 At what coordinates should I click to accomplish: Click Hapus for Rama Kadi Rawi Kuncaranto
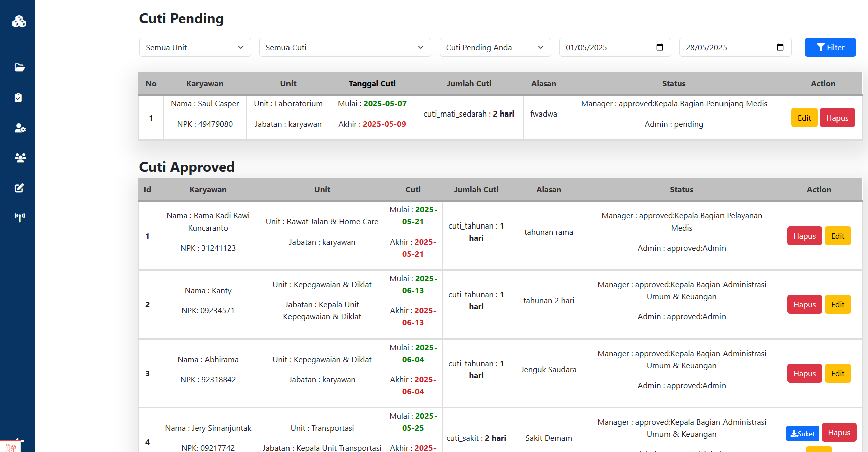804,236
